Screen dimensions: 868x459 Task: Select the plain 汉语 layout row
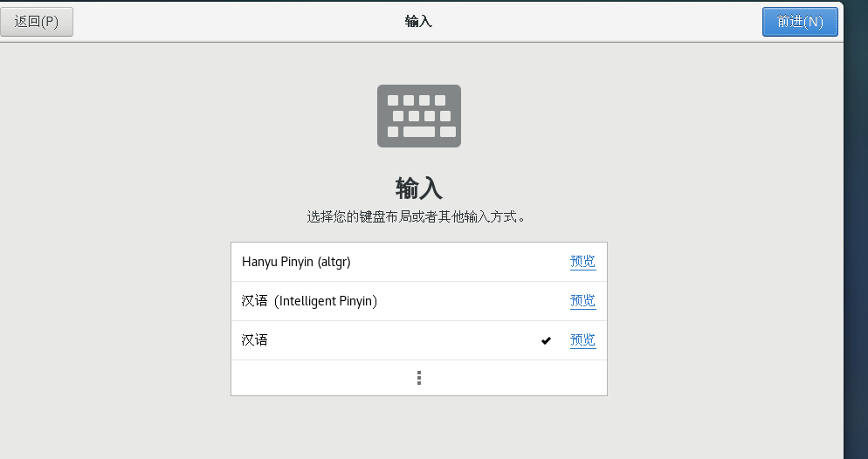pos(419,340)
